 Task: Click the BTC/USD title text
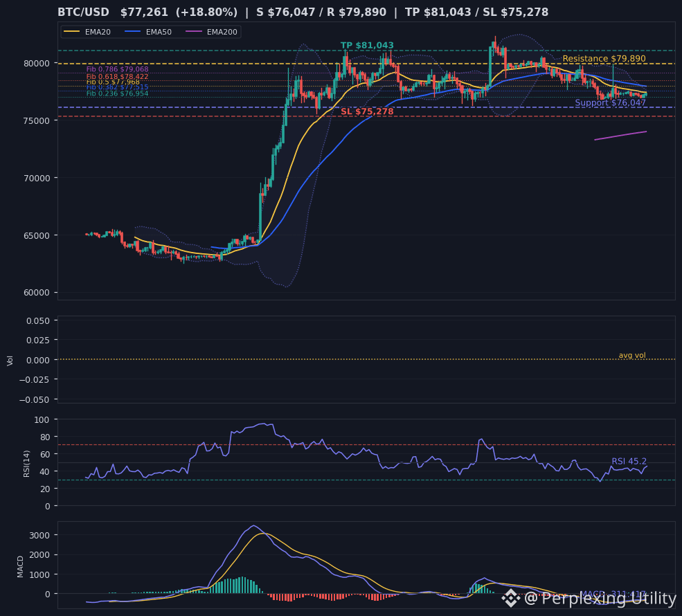(84, 12)
